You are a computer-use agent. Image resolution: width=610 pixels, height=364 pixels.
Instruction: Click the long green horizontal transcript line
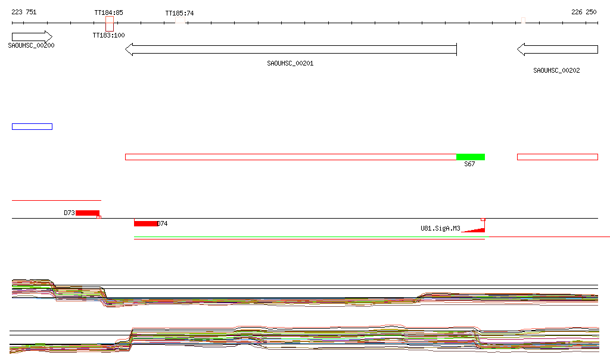(311, 237)
